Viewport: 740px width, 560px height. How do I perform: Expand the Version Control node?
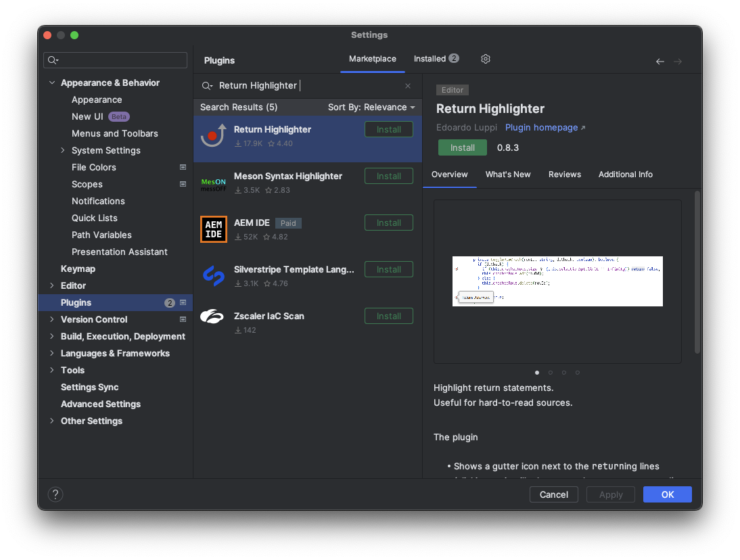pos(52,319)
